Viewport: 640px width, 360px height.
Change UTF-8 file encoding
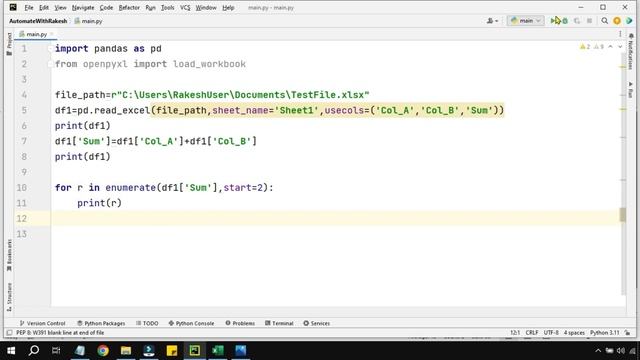coord(551,333)
